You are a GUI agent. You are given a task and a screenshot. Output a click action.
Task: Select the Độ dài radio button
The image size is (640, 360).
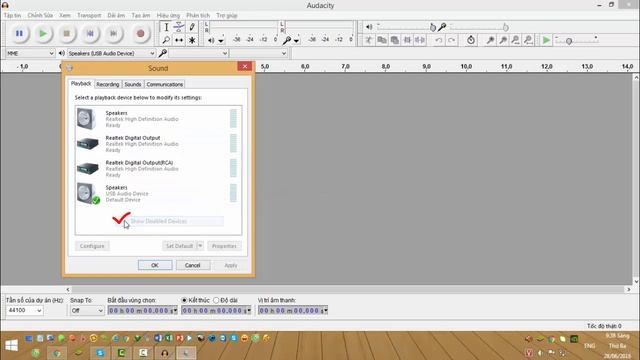[x=216, y=300]
